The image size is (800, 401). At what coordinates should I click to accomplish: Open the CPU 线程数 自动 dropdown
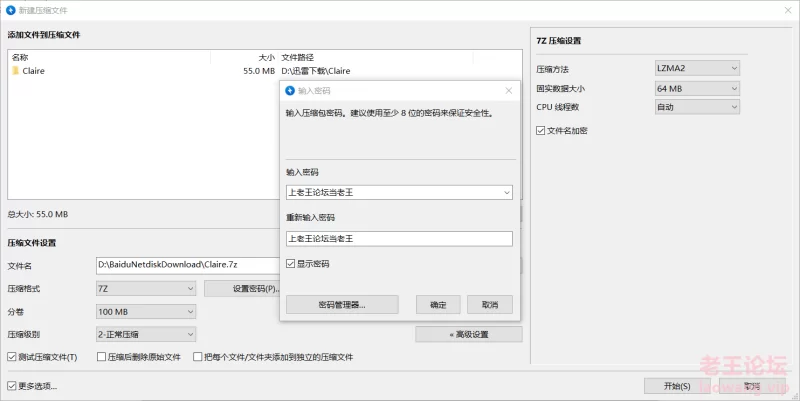[x=697, y=107]
